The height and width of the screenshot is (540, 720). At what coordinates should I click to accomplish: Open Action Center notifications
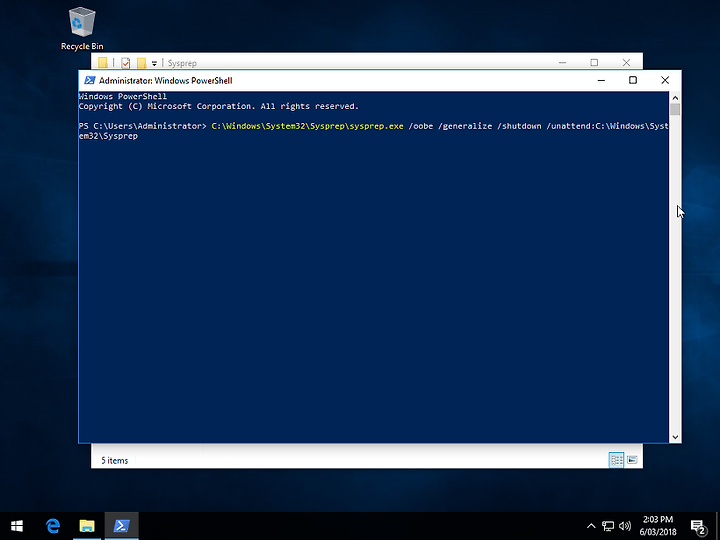(x=698, y=527)
